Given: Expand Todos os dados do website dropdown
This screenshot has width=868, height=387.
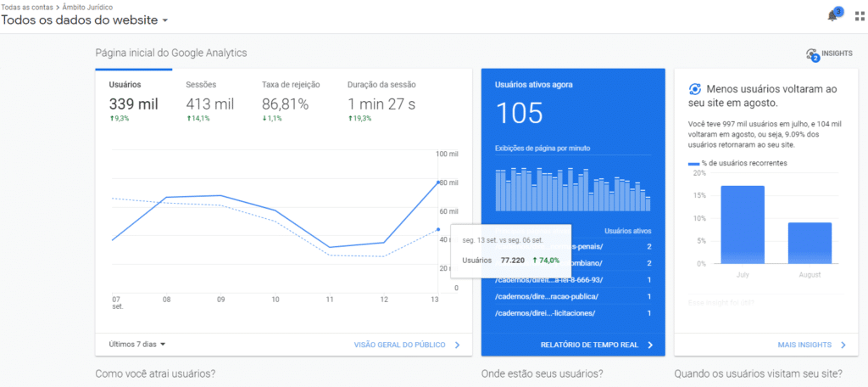Looking at the screenshot, I should point(85,20).
